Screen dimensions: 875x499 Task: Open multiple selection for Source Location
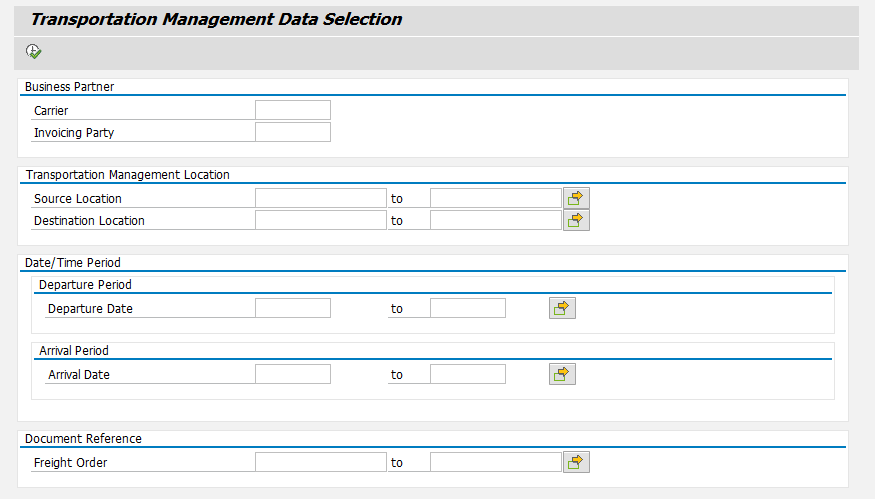click(576, 198)
